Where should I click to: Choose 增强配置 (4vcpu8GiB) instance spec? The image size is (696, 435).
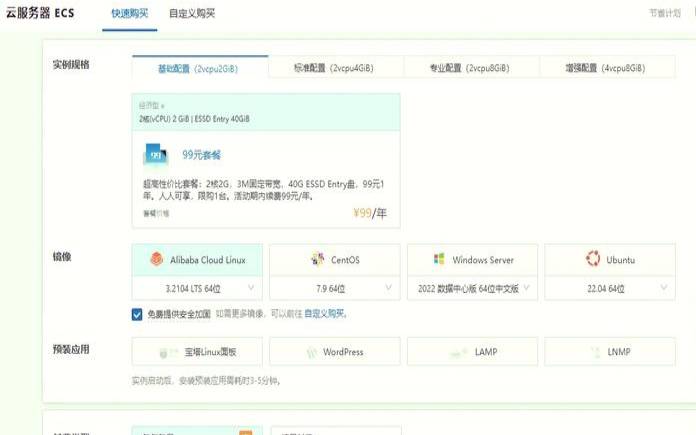(x=605, y=68)
